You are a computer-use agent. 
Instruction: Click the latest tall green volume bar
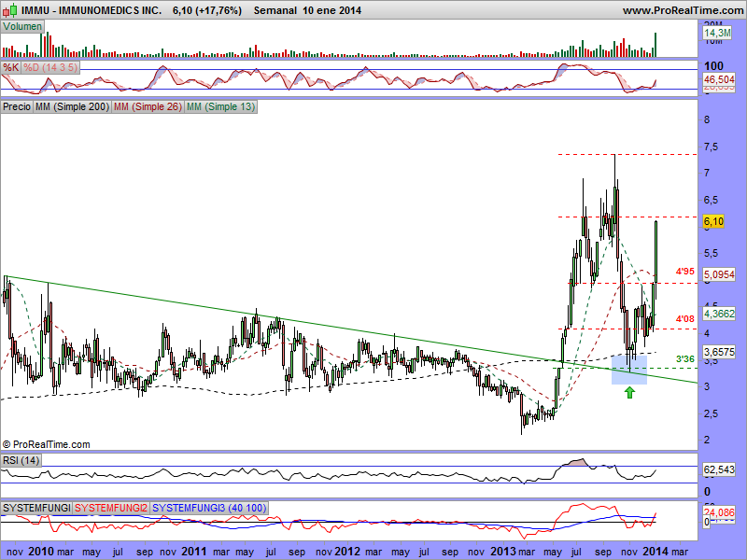[655, 45]
